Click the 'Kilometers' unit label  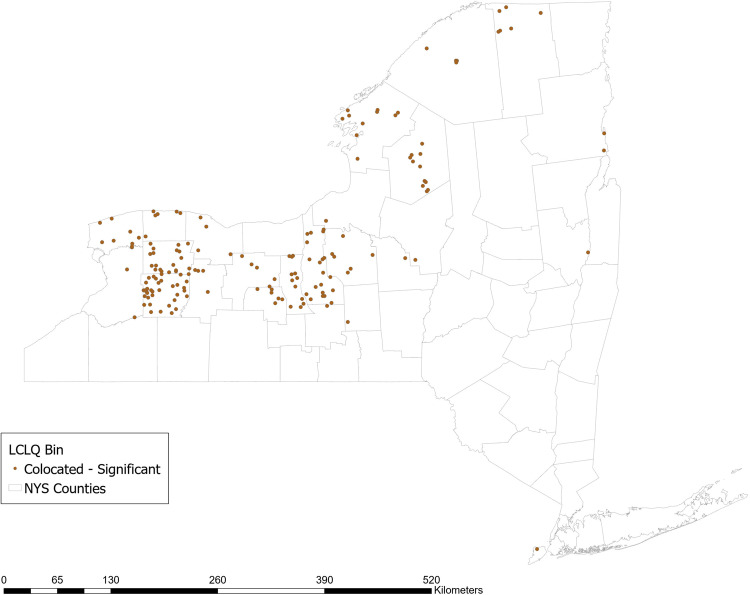pyautogui.click(x=458, y=590)
